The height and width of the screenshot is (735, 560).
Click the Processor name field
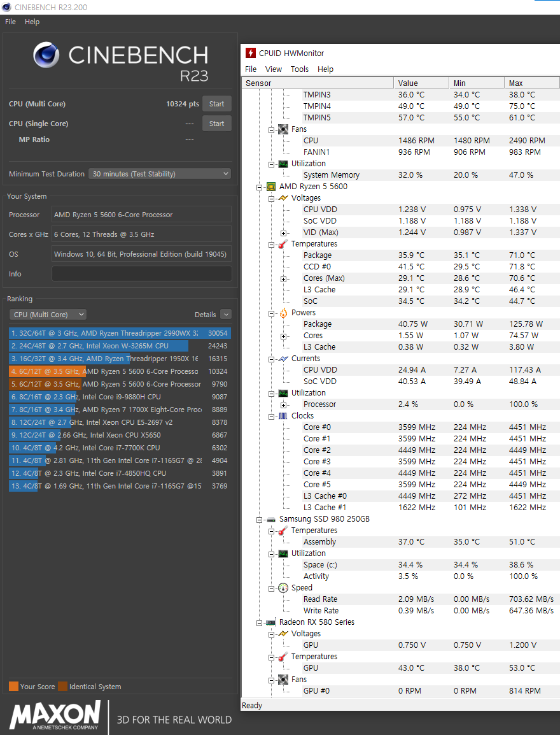(141, 215)
